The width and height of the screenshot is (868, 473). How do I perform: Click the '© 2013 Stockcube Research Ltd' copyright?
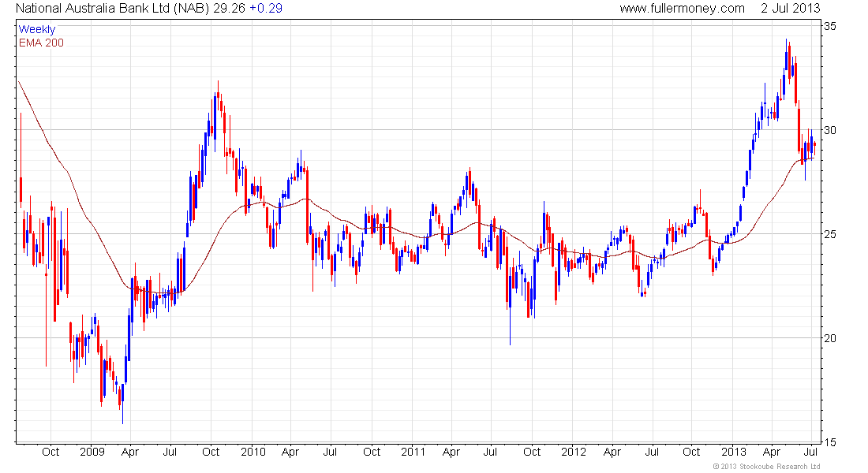pyautogui.click(x=766, y=467)
